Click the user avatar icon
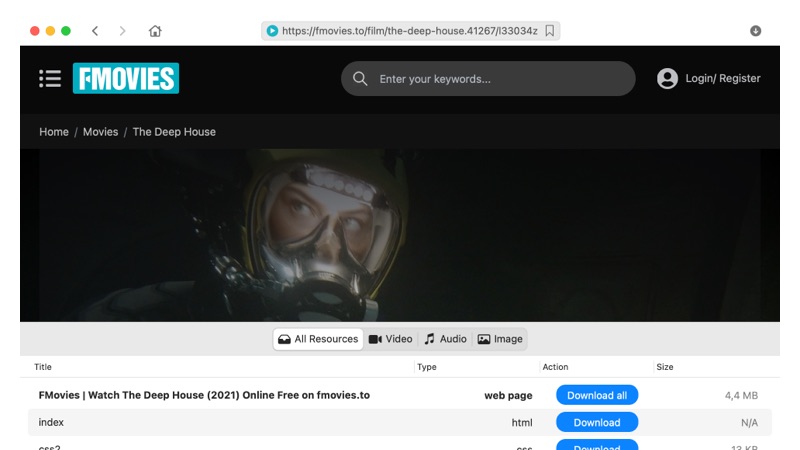The height and width of the screenshot is (450, 800). 667,79
